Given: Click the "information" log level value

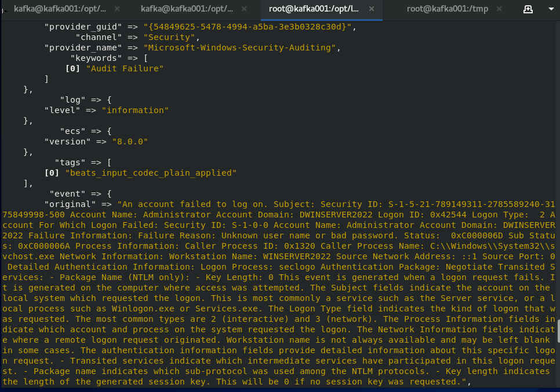Looking at the screenshot, I should pyautogui.click(x=135, y=110).
